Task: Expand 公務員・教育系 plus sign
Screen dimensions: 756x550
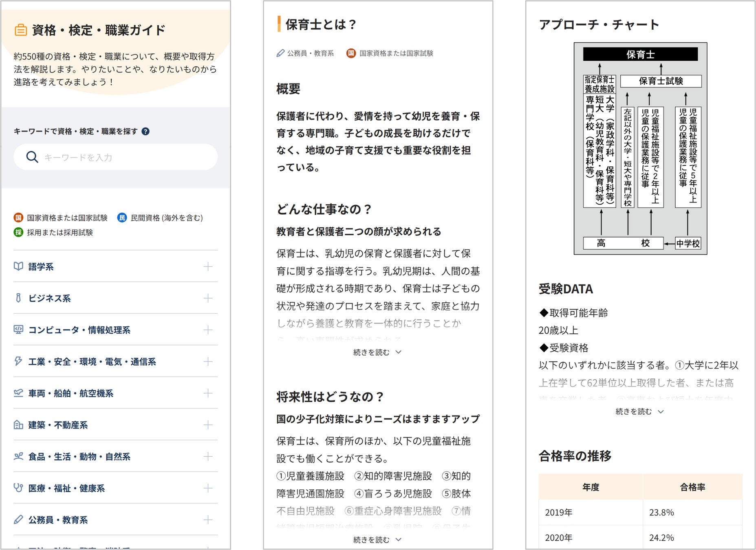Action: pos(208,520)
